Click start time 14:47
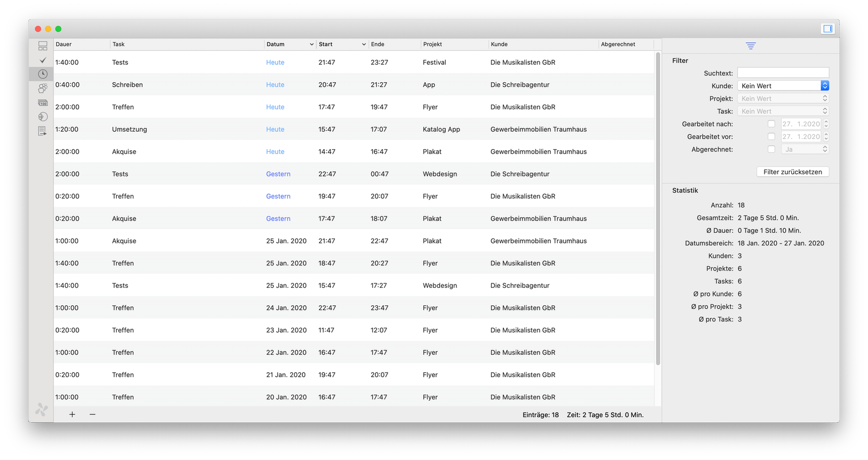The height and width of the screenshot is (460, 868). (x=327, y=152)
